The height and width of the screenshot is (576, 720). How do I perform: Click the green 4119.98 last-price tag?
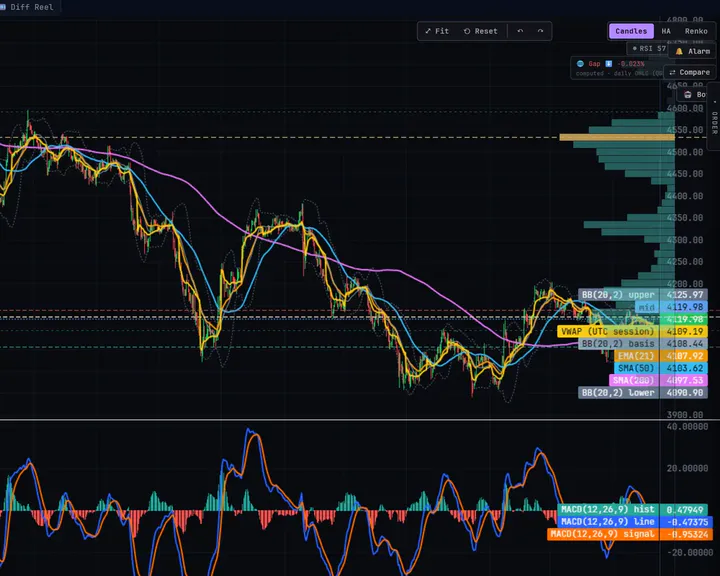(x=684, y=319)
